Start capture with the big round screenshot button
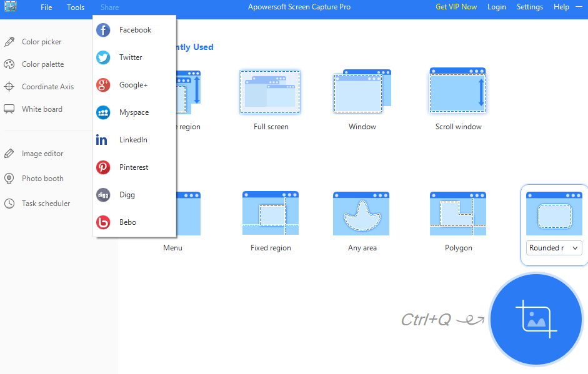588x374 pixels. point(536,320)
